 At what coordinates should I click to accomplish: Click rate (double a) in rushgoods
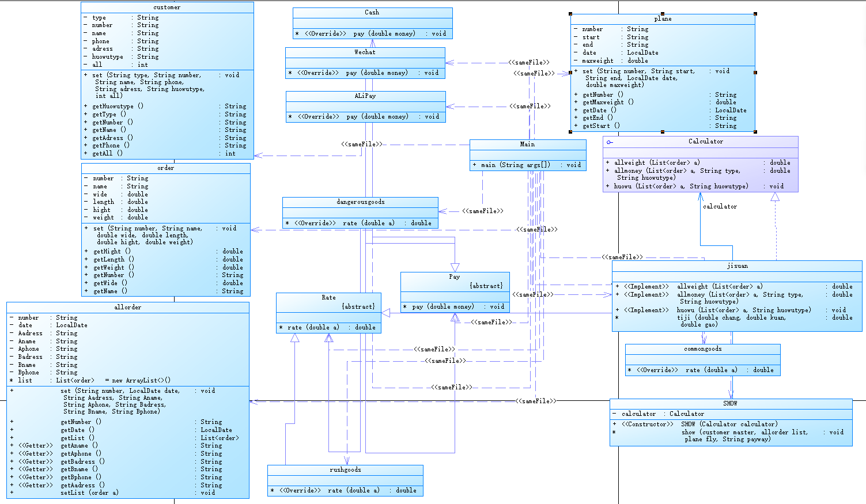pos(343,490)
